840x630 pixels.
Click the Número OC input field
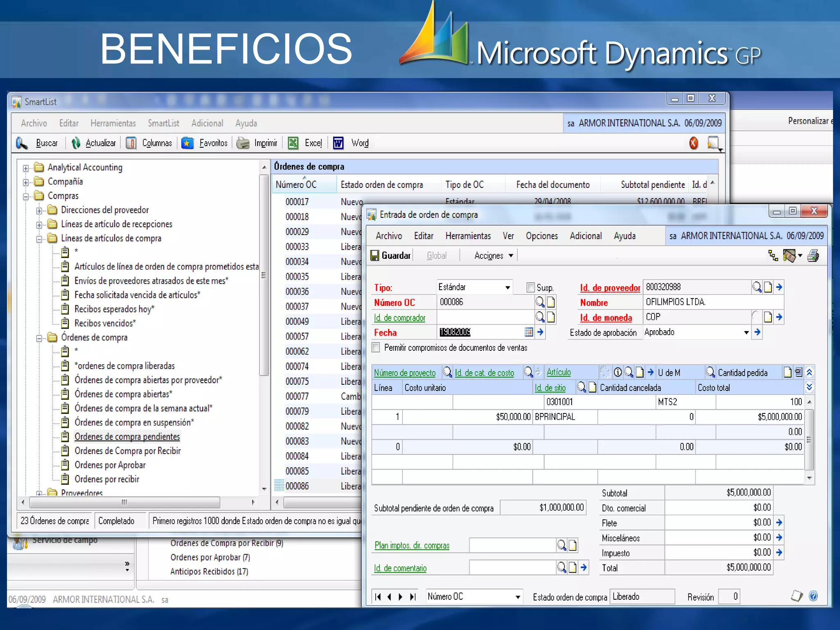485,302
